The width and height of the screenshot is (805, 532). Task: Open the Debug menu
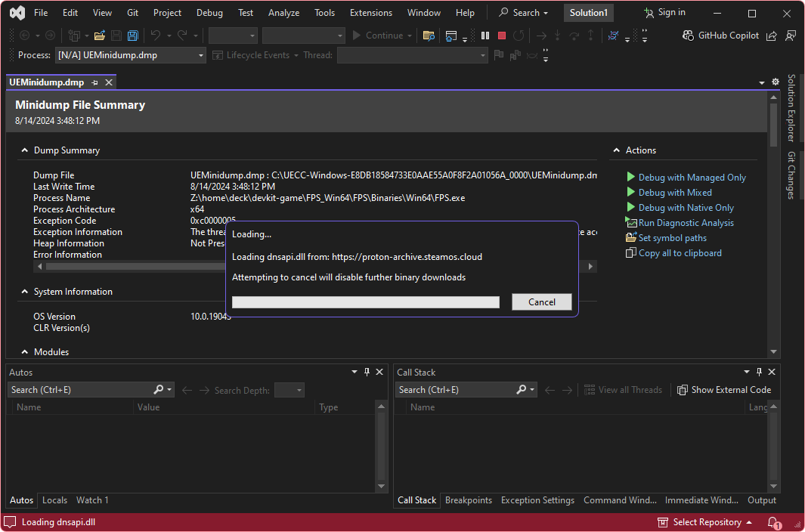point(209,13)
